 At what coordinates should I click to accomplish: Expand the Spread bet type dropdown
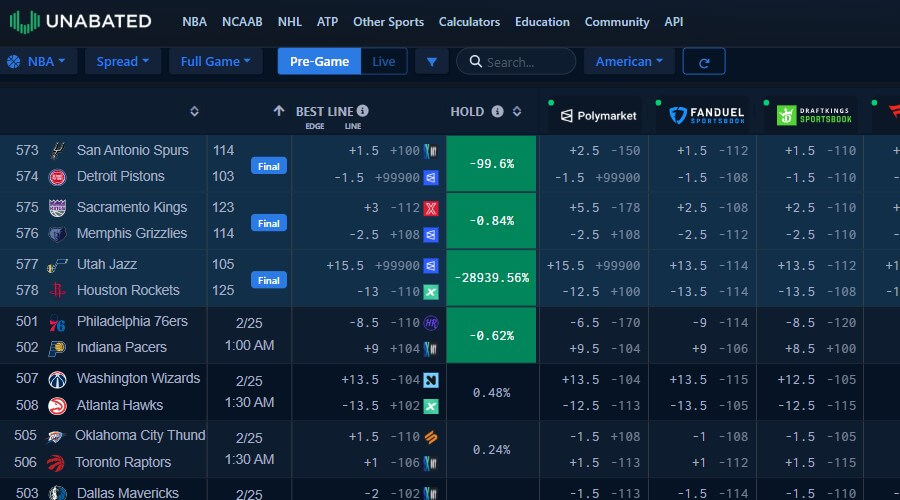click(x=123, y=61)
